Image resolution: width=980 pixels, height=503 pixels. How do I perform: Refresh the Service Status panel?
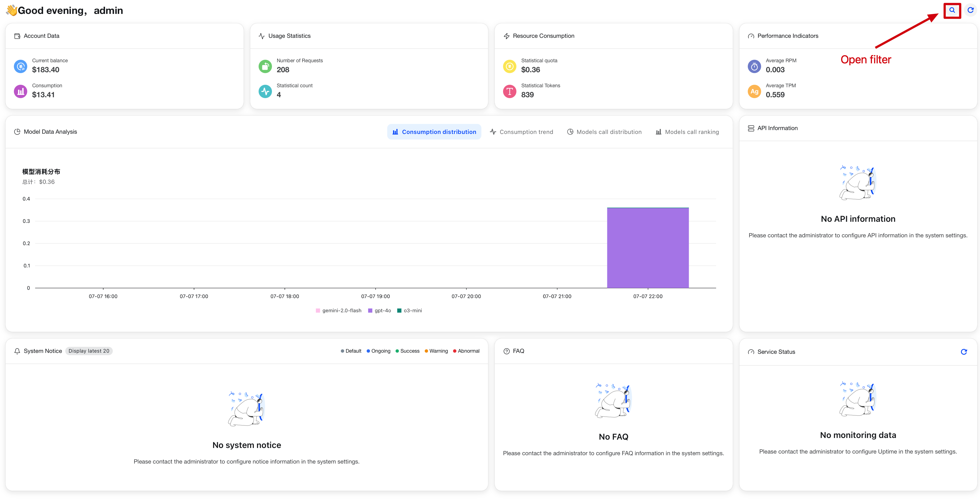964,352
